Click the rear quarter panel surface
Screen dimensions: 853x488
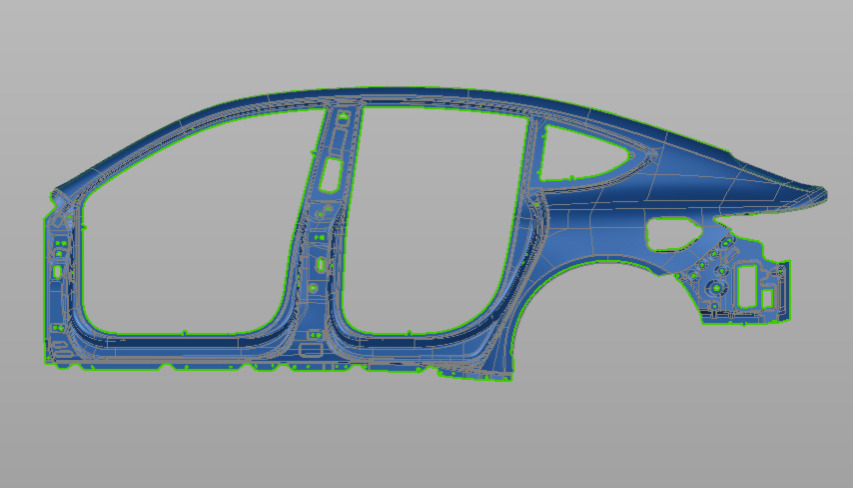[620, 215]
